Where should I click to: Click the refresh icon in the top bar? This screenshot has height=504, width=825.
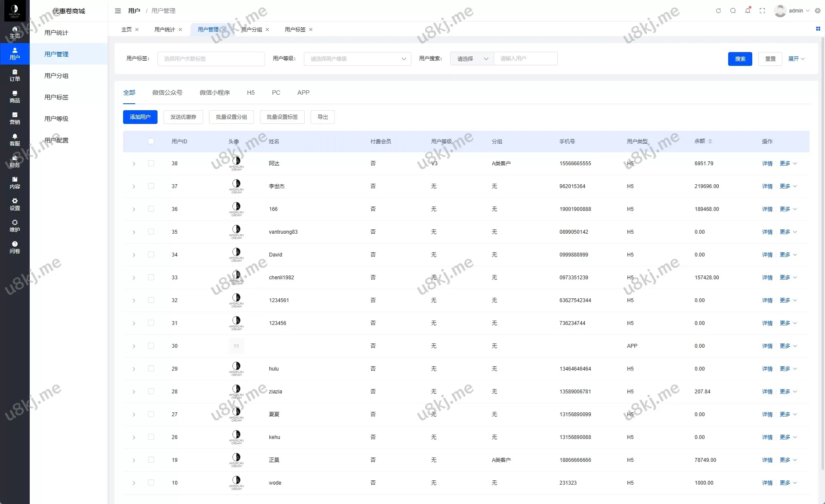click(718, 11)
